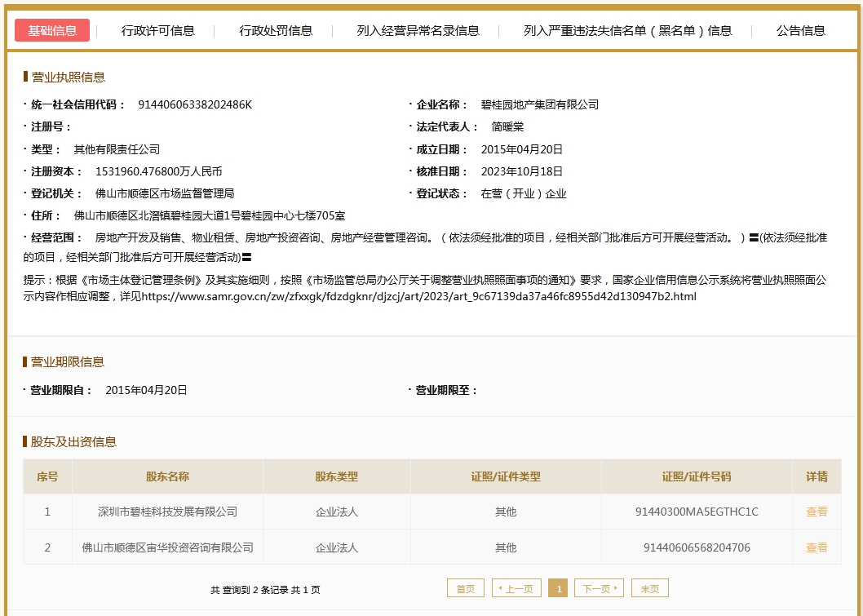This screenshot has width=863, height=616.
Task: Open the 列入经营异常名录信息 tab
Action: 418,30
